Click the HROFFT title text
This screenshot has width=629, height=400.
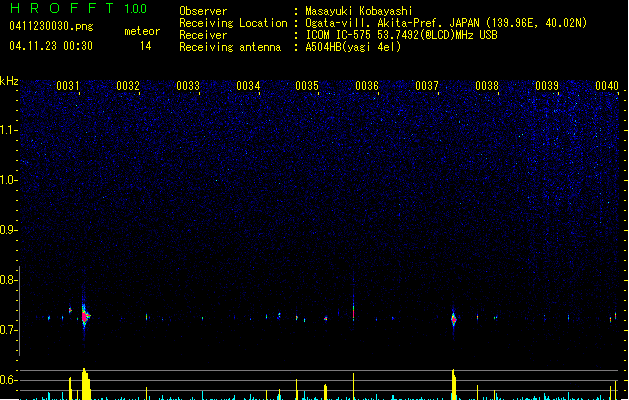[x=62, y=8]
